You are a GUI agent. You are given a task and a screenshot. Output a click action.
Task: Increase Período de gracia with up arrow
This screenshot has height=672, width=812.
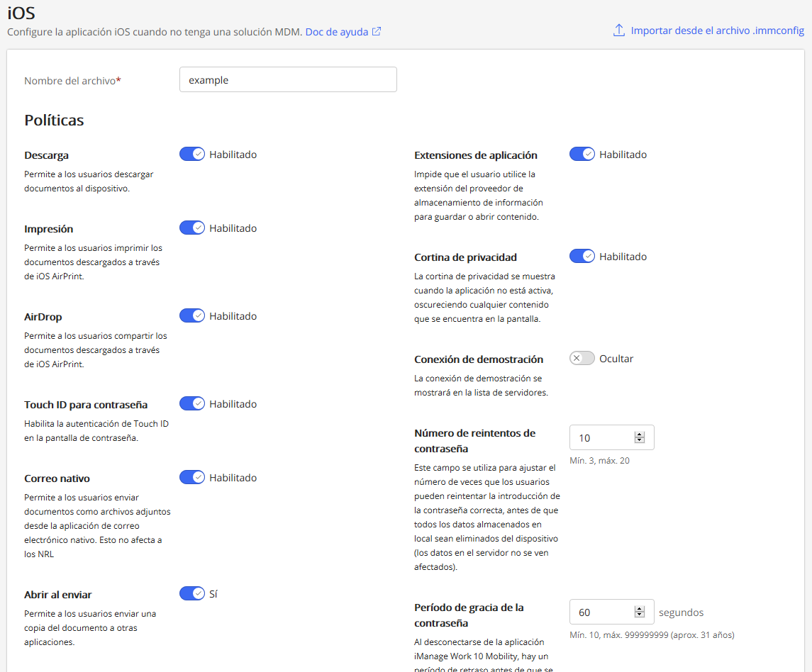pyautogui.click(x=640, y=609)
